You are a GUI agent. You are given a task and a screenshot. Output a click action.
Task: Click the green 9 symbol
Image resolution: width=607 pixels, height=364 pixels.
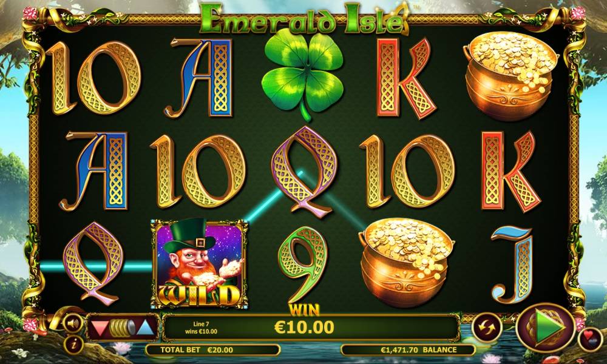point(304,264)
